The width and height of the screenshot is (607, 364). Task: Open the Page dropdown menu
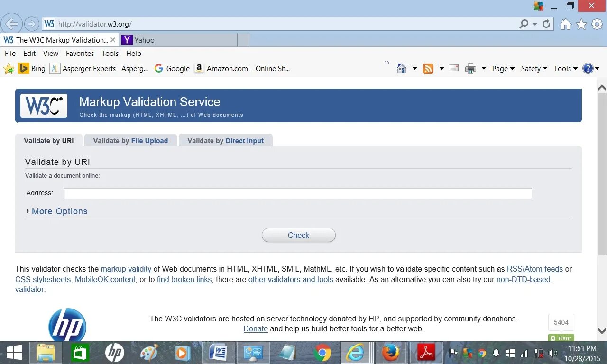(503, 69)
